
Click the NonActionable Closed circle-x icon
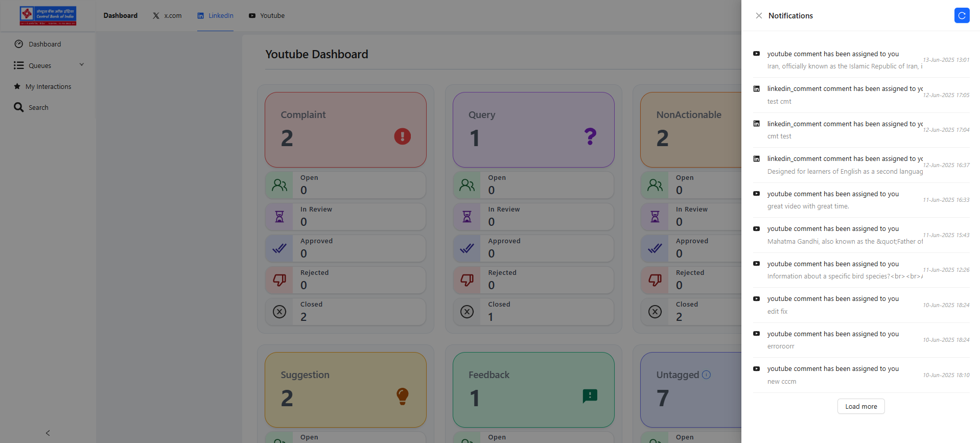tap(655, 312)
